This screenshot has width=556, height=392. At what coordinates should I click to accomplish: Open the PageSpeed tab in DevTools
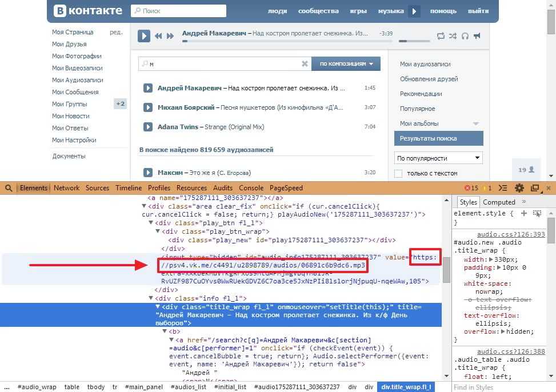[x=286, y=188]
